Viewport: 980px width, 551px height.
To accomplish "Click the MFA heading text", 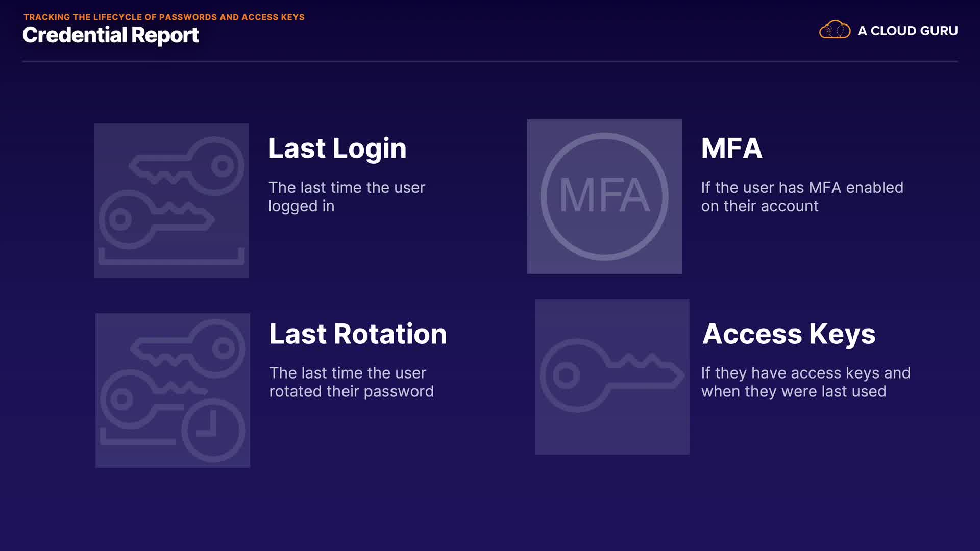I will 731,148.
